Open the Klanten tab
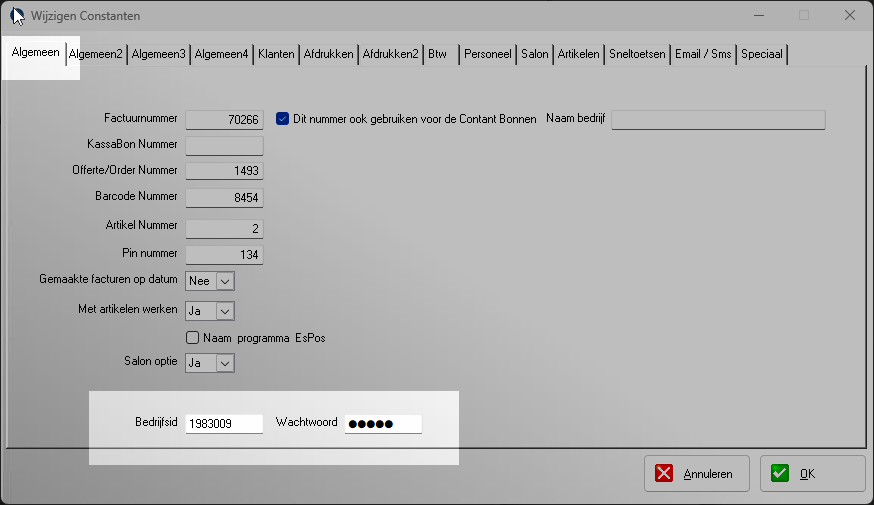Screen dimensions: 874x505 coord(276,55)
